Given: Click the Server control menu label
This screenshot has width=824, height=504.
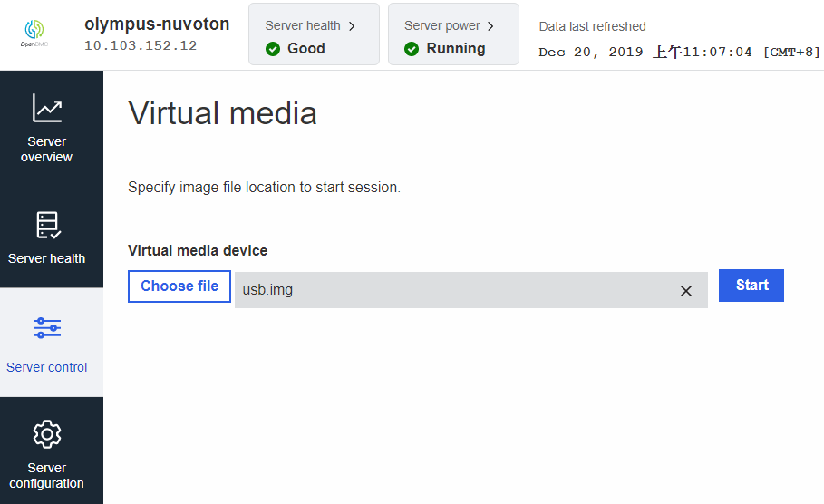Looking at the screenshot, I should pyautogui.click(x=47, y=367).
